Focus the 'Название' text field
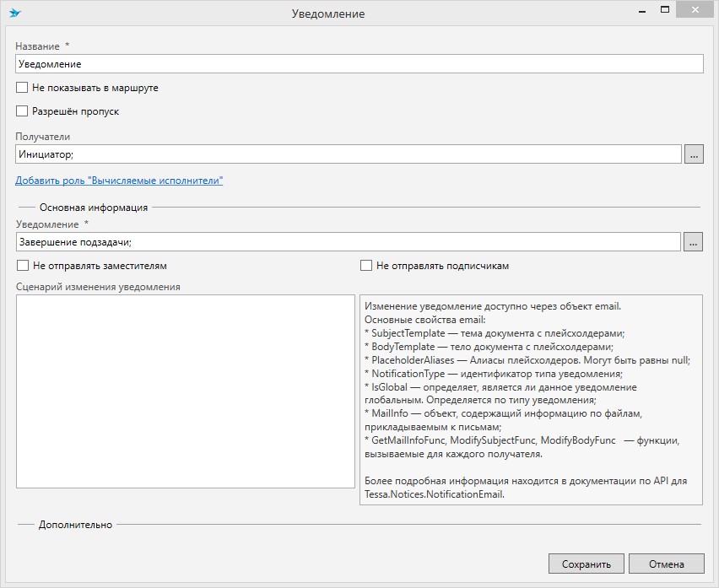Viewport: 719px width, 588px height. coord(359,64)
